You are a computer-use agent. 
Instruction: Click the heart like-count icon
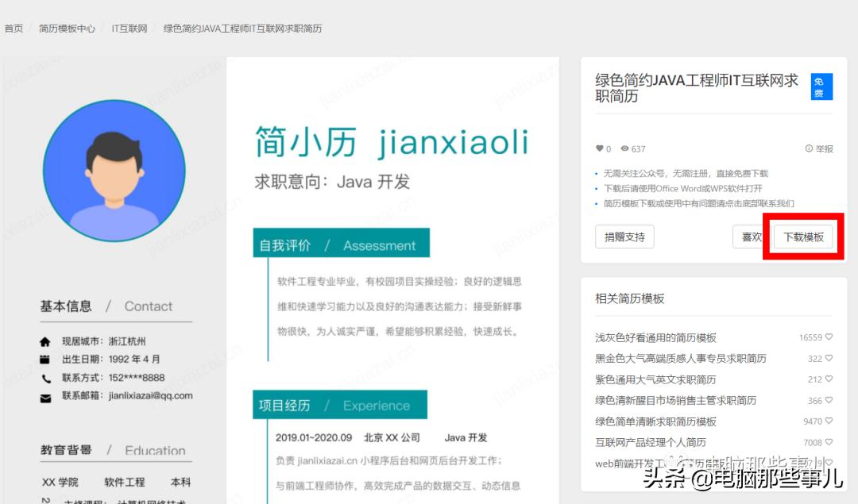pos(601,148)
